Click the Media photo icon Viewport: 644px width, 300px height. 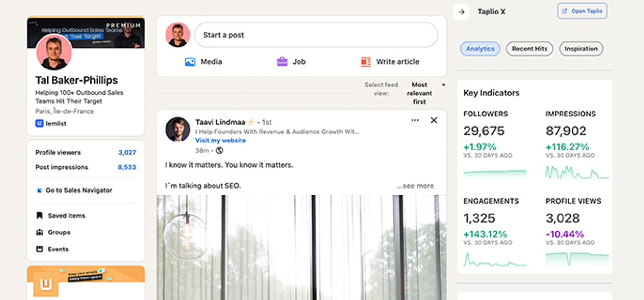click(x=190, y=61)
